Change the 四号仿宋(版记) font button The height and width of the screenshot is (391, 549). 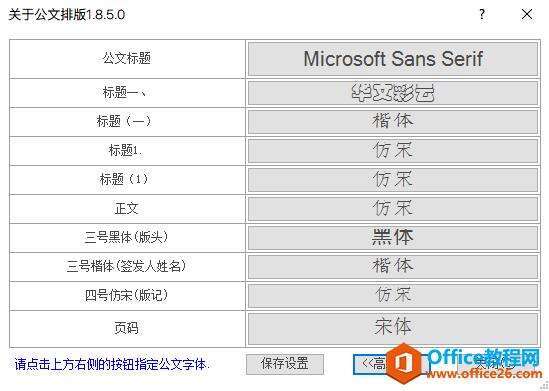392,296
